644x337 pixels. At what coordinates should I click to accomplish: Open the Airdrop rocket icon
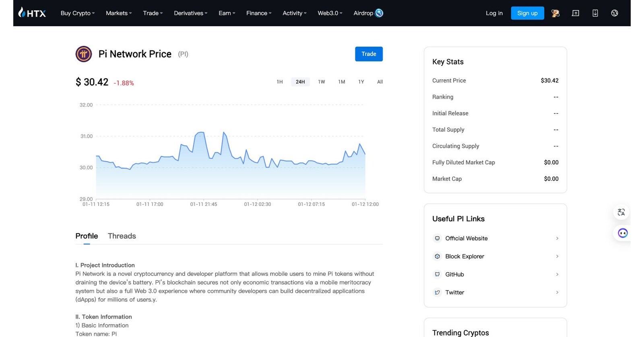379,13
